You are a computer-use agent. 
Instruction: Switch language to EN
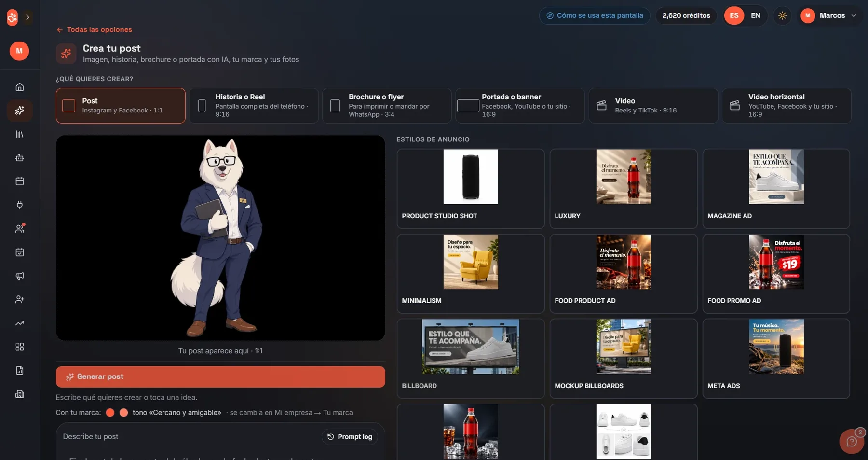point(756,15)
